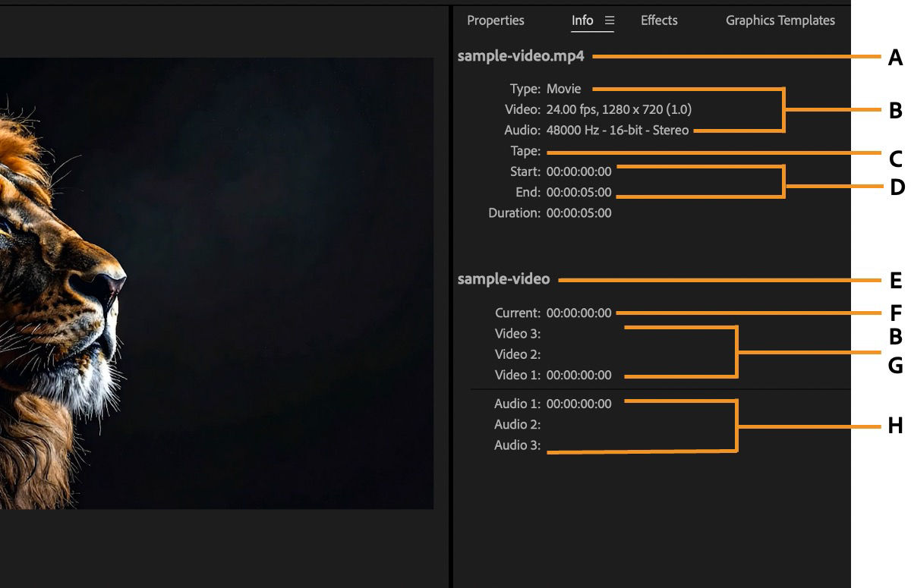Click the hamburger icon beside Info tab
Viewport: 911px width, 588px height.
pyautogui.click(x=608, y=20)
